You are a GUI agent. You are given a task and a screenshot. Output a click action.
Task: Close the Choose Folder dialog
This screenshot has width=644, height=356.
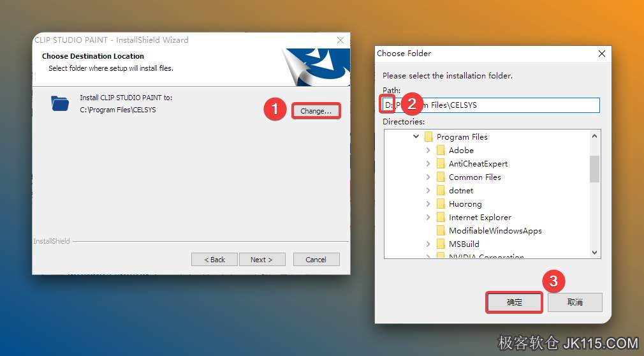602,54
